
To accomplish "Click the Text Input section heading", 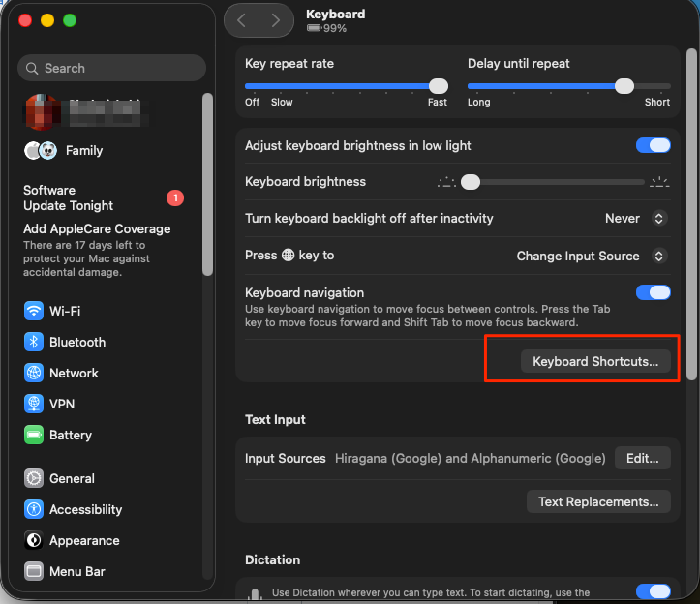I will (x=275, y=420).
